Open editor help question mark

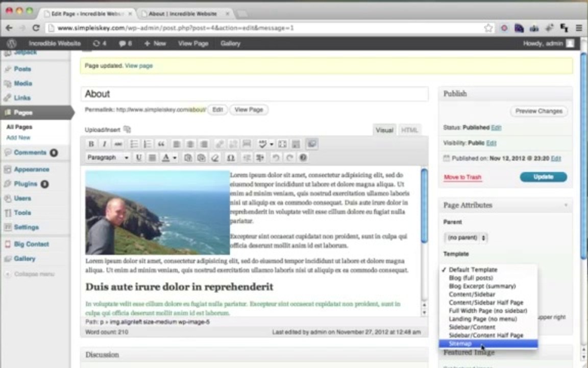point(303,157)
